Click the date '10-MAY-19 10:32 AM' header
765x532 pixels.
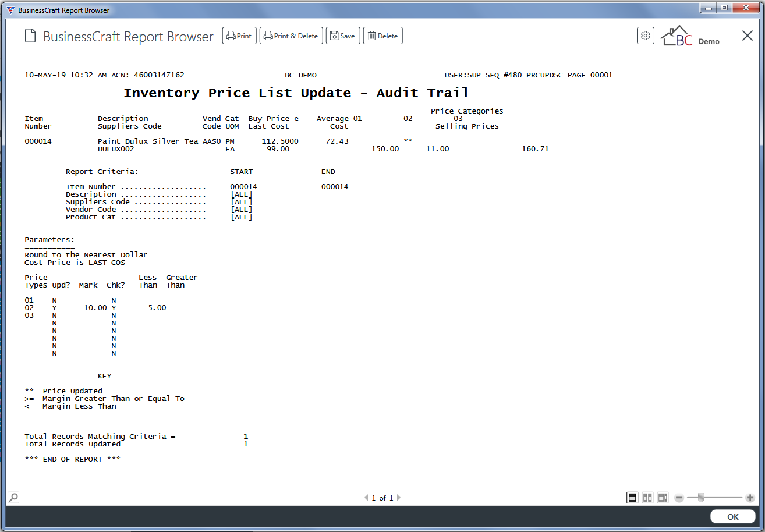[x=66, y=75]
